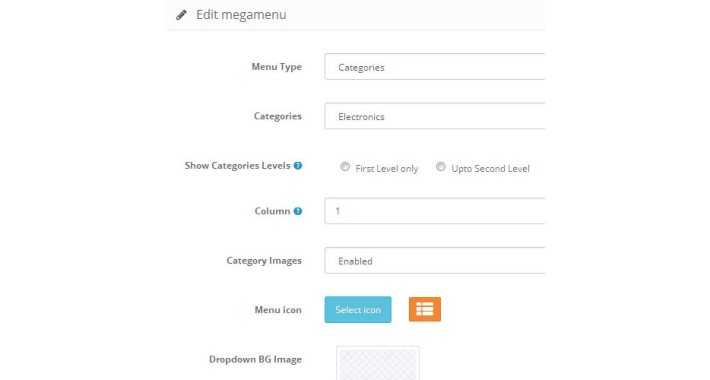Image resolution: width=710 pixels, height=380 pixels.
Task: Open the Menu Type dropdown showing Categories
Action: tap(435, 67)
